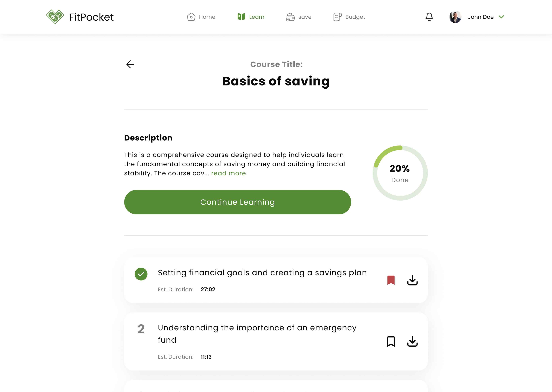Click the Home house icon
552x392 pixels.
[x=191, y=17]
